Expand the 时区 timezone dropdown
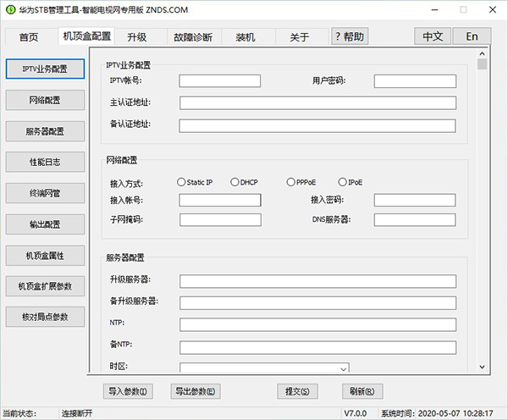The image size is (508, 420). [x=344, y=369]
